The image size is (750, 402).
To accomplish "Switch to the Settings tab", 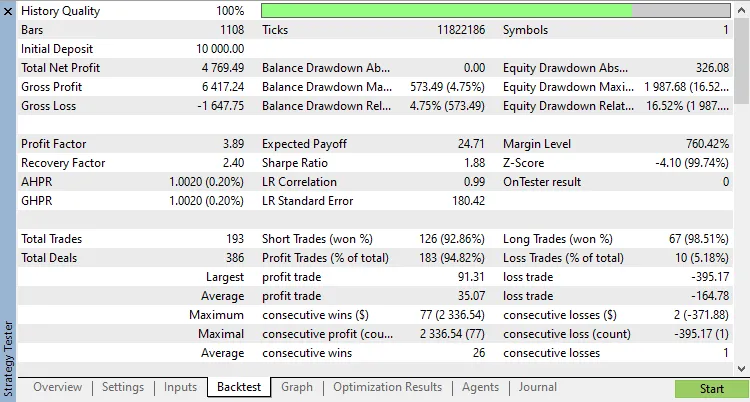I will [x=123, y=387].
